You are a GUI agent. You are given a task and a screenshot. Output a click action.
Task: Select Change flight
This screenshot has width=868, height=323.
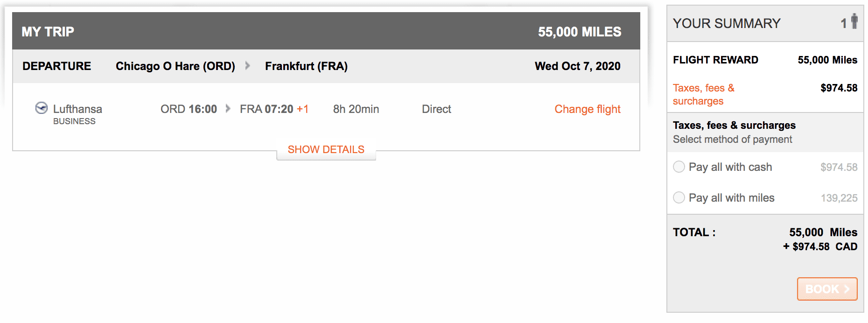pos(587,109)
